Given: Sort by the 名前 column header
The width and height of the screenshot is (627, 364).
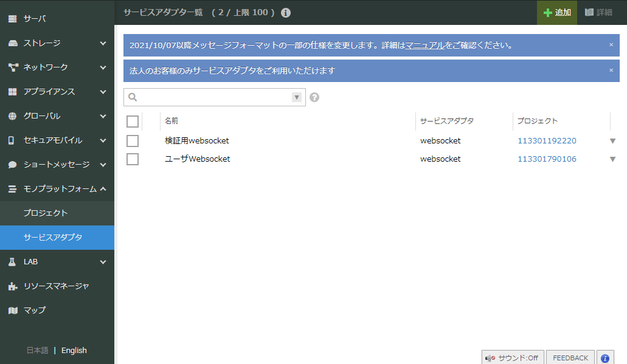Looking at the screenshot, I should click(x=171, y=121).
